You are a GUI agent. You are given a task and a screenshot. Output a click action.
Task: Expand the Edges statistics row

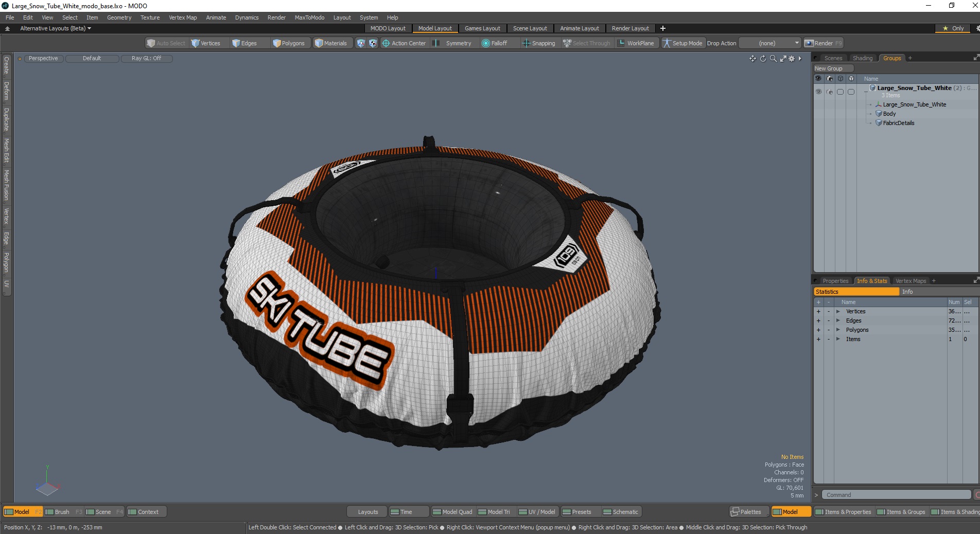tap(838, 321)
